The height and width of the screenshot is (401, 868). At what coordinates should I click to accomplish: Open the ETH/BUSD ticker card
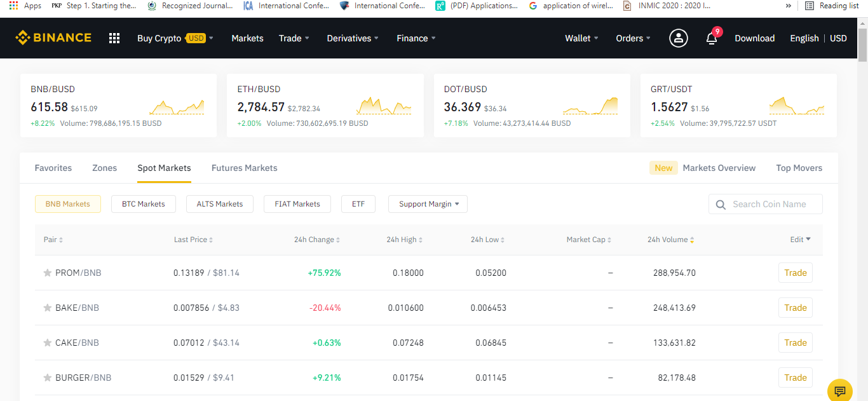click(325, 105)
